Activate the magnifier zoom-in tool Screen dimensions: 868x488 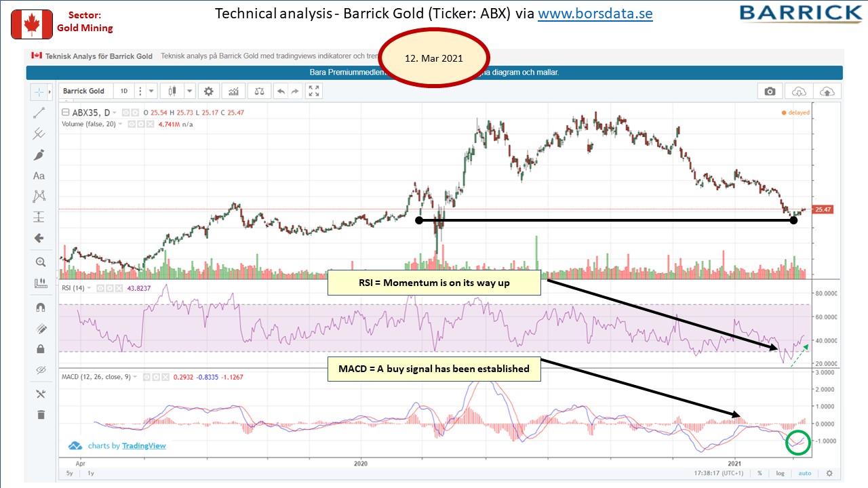click(x=39, y=262)
